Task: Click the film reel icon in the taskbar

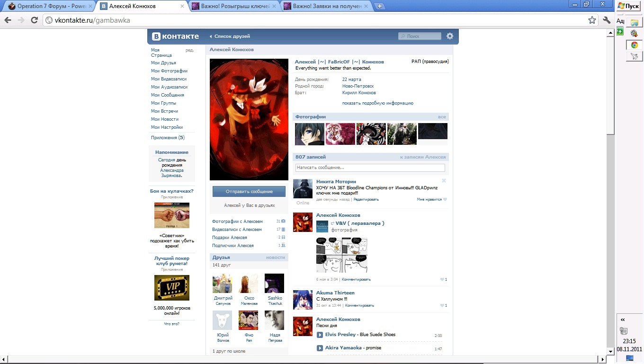Action: [x=634, y=33]
